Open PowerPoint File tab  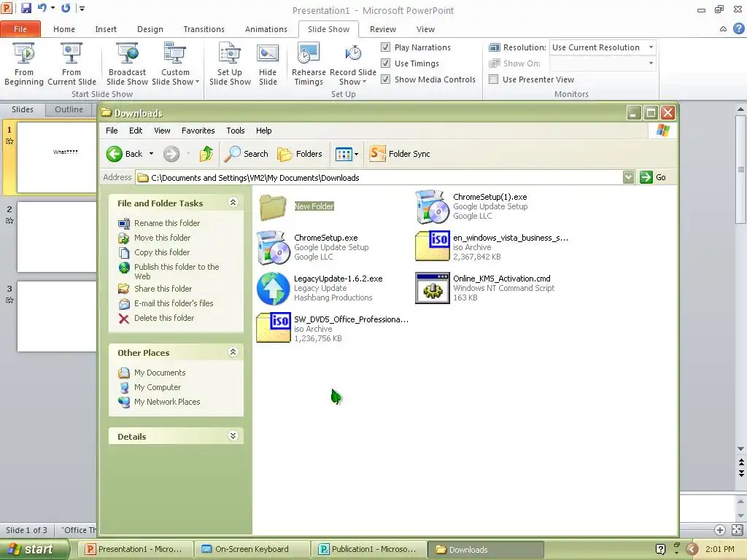pyautogui.click(x=20, y=29)
